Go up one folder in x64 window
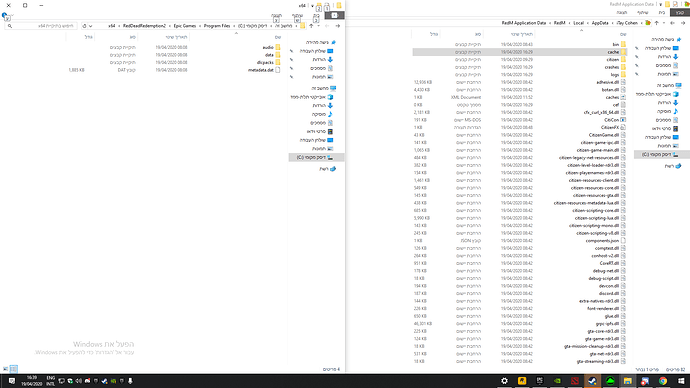This screenshot has height=388, width=690. point(311,26)
